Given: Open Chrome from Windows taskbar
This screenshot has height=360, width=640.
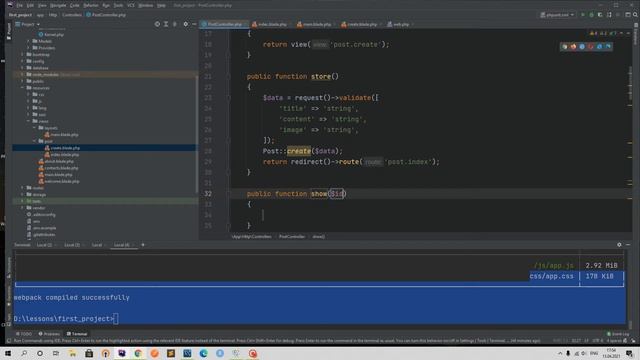Looking at the screenshot, I should coord(138,353).
